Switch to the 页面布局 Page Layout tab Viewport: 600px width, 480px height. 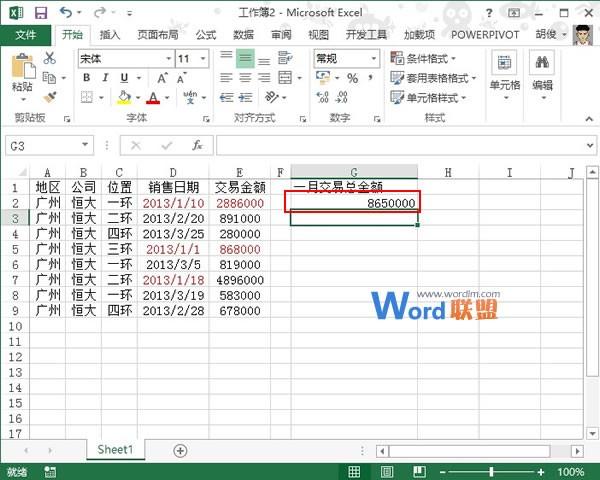[158, 35]
